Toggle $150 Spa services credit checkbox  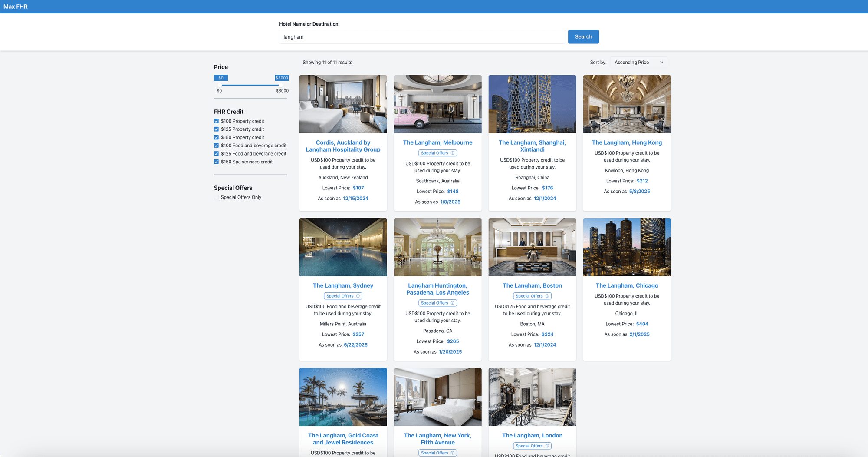(x=216, y=162)
